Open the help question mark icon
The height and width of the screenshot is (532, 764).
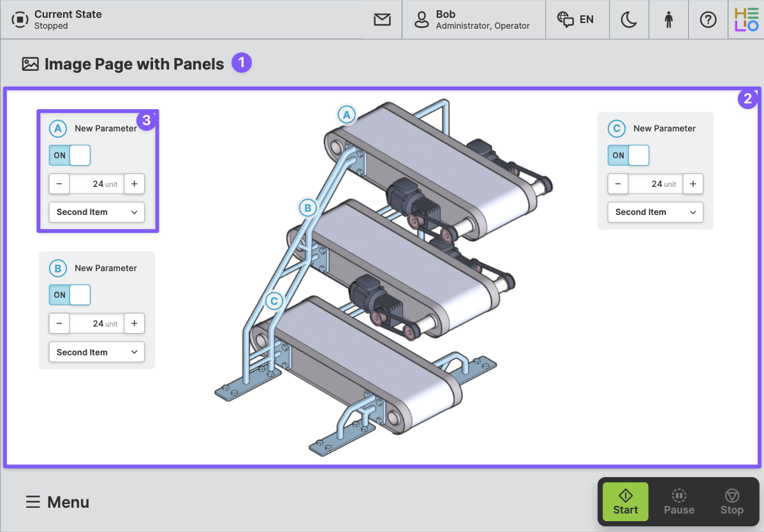[708, 20]
